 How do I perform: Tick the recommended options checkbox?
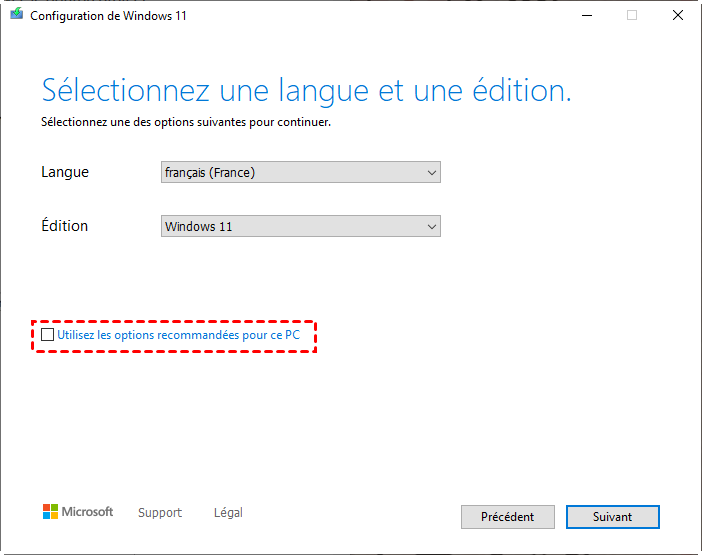48,335
